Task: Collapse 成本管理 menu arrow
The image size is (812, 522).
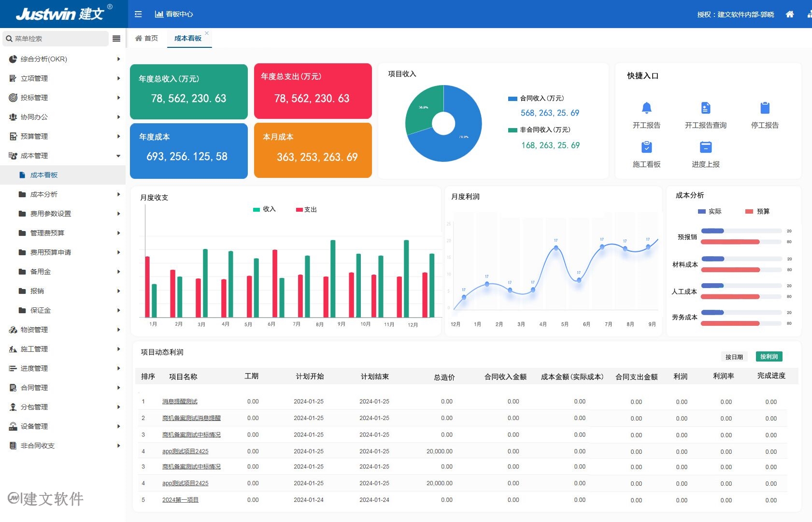Action: [x=118, y=156]
